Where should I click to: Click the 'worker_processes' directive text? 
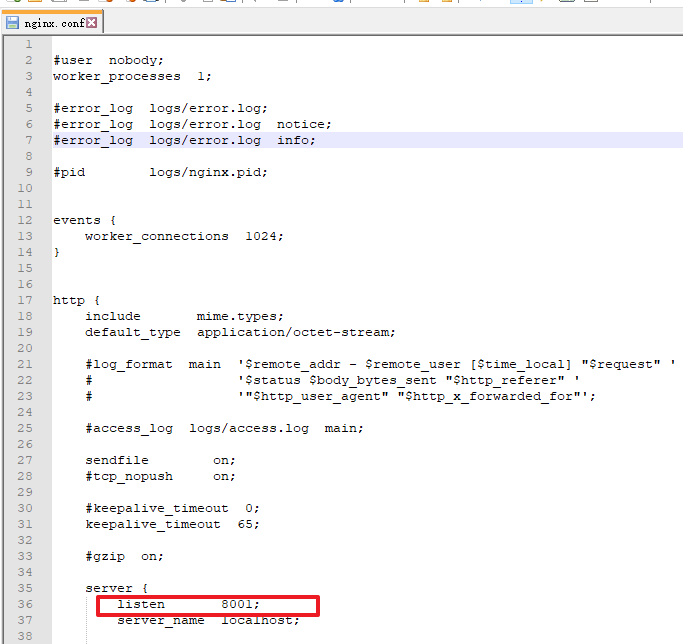click(117, 76)
